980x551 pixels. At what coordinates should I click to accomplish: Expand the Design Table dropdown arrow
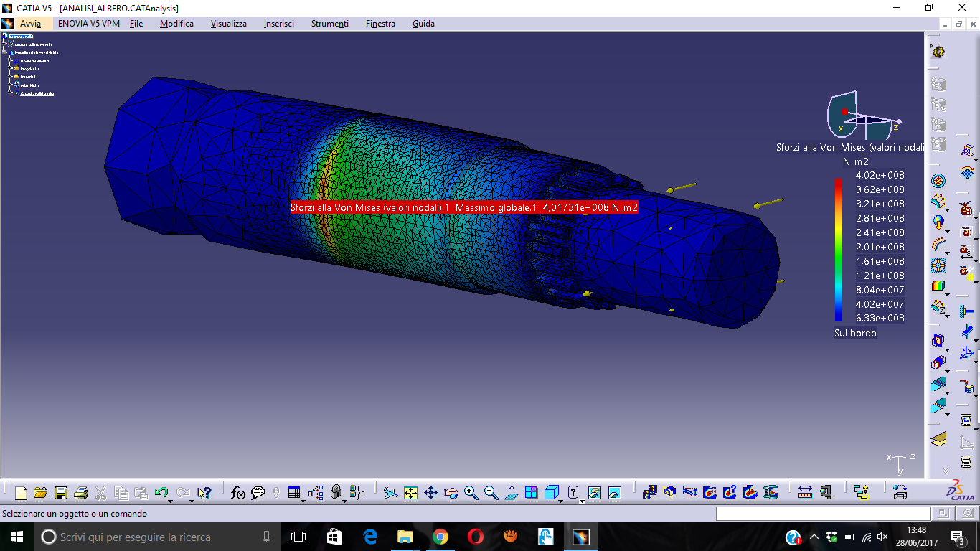click(303, 500)
